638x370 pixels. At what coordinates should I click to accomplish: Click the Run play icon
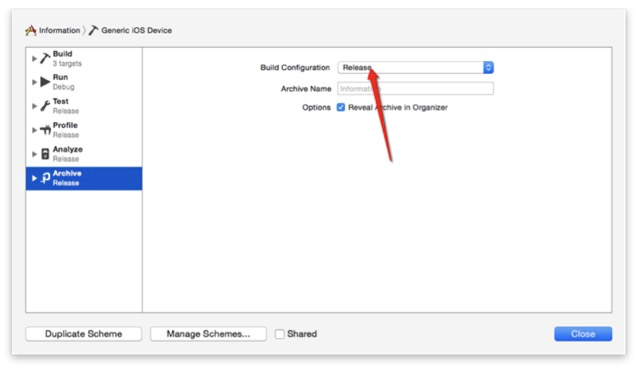[45, 82]
